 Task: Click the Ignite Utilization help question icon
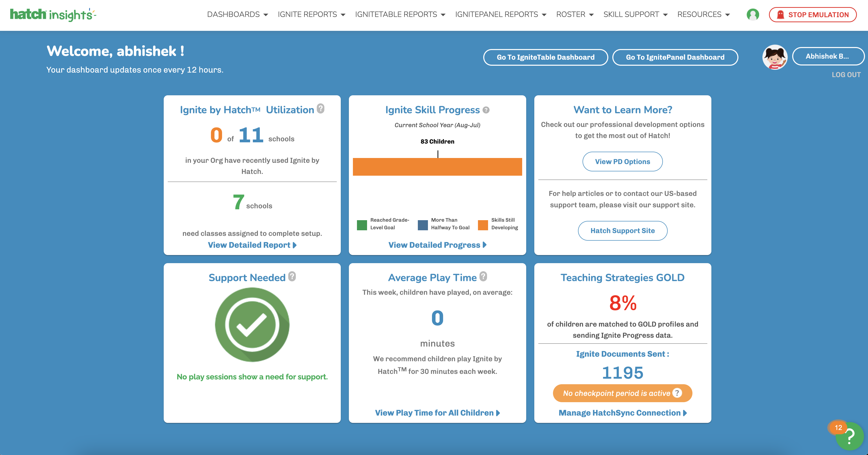click(x=320, y=109)
